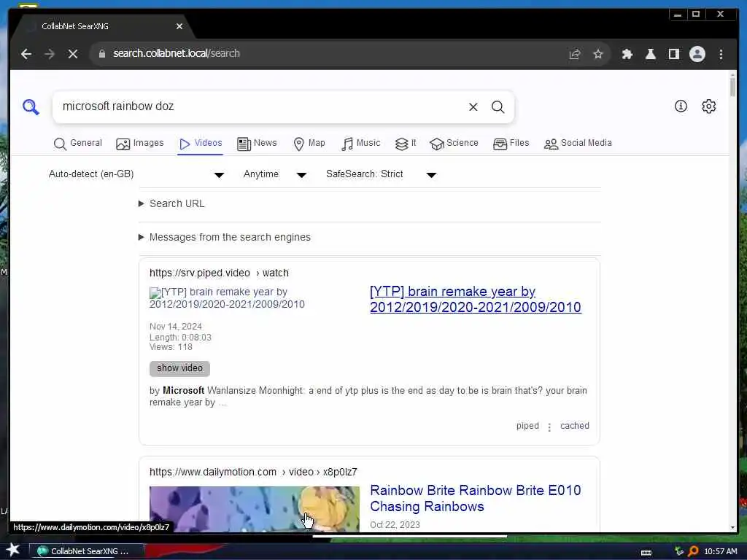Switch to the General category tab
Screen dimensions: 747x560
(x=77, y=144)
